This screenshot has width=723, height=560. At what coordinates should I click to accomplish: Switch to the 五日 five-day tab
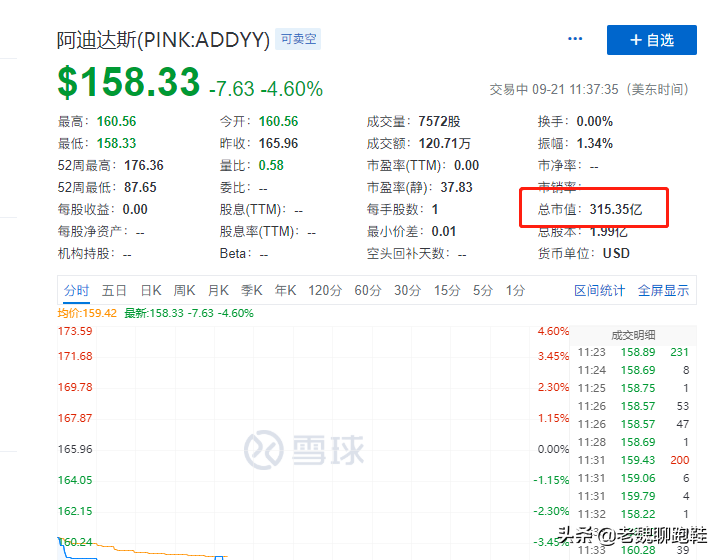click(x=114, y=290)
